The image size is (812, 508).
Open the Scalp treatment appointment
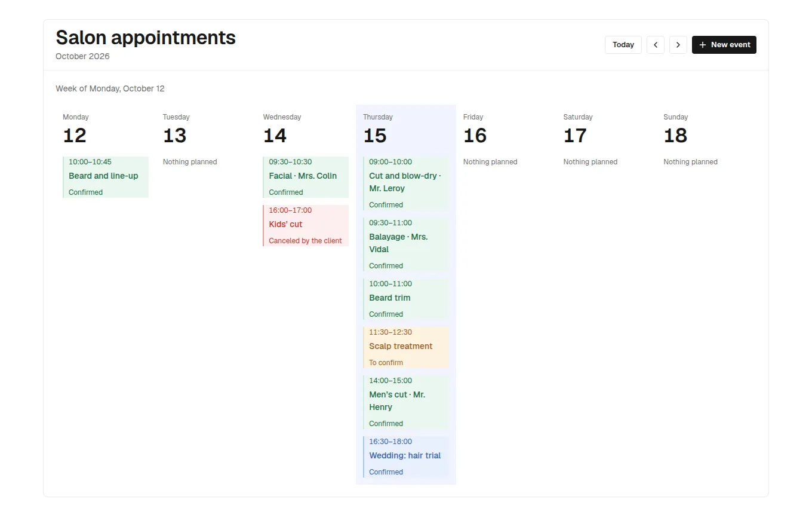[x=406, y=347]
